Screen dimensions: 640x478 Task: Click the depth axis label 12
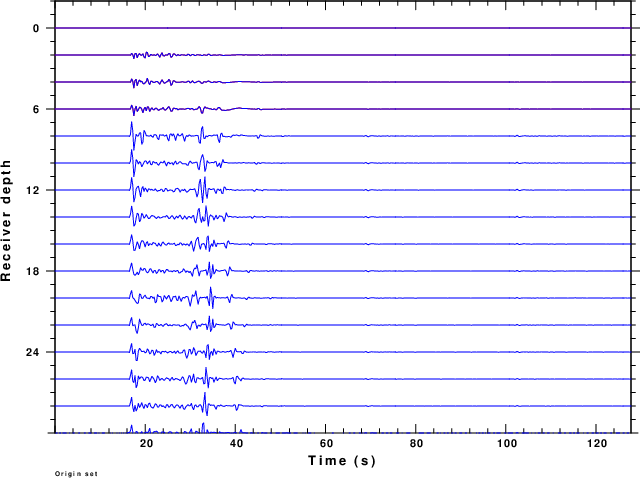click(x=33, y=190)
